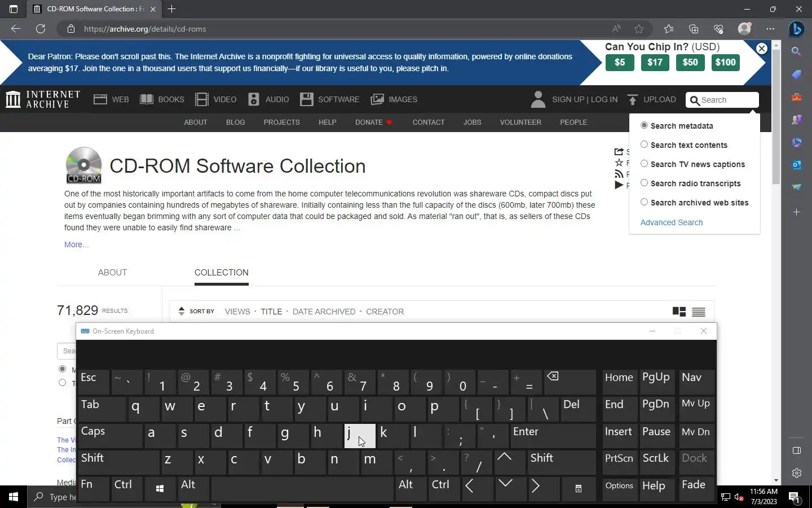Click SIGN UP link
The height and width of the screenshot is (508, 812).
(568, 99)
